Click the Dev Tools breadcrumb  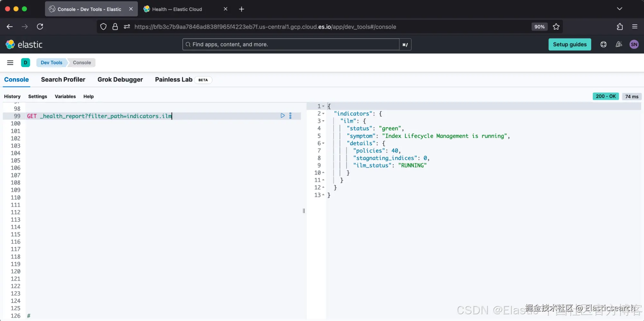tap(52, 63)
